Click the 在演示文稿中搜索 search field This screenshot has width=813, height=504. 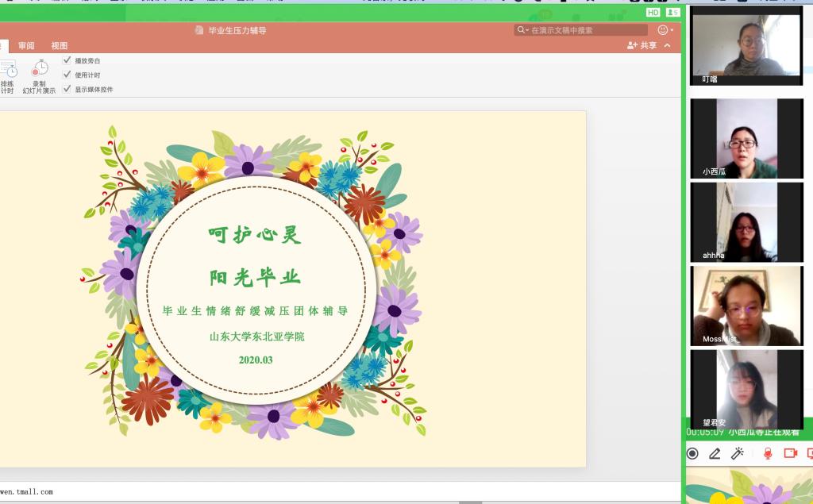[576, 30]
